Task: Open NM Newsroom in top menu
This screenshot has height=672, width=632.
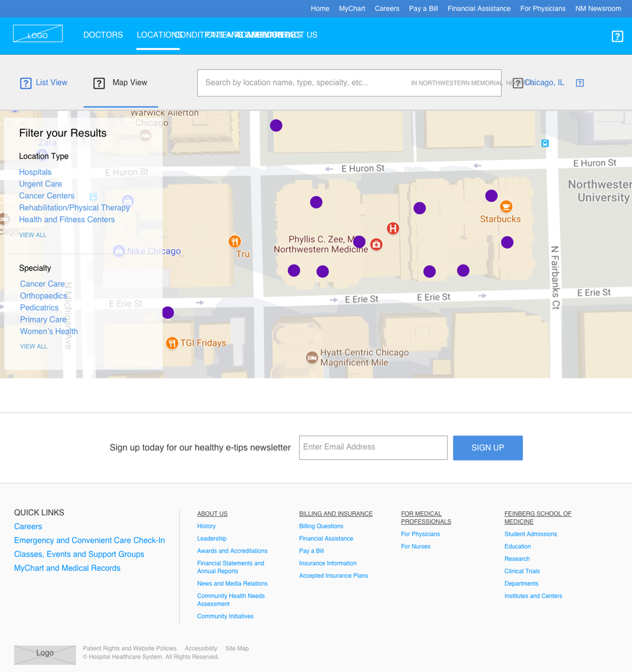Action: 598,9
